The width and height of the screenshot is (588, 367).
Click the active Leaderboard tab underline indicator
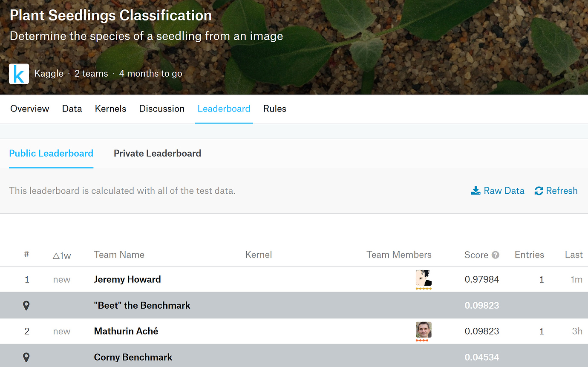pos(224,123)
